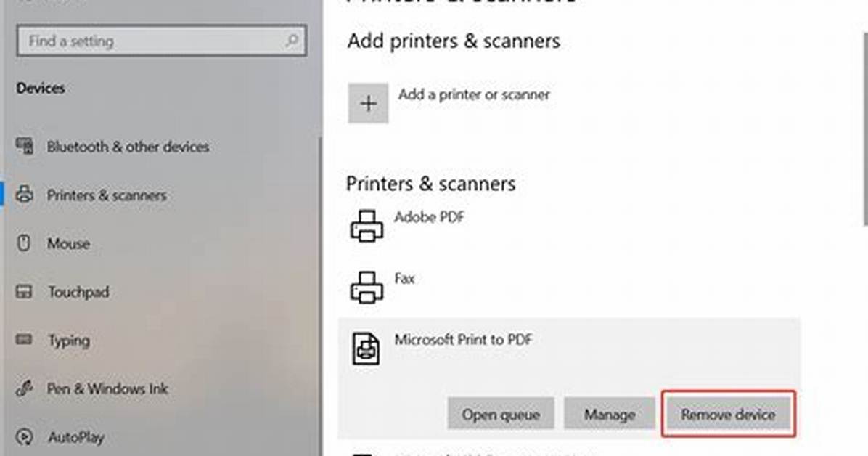
Task: Click the Bluetooth & other devices icon
Action: 25,146
